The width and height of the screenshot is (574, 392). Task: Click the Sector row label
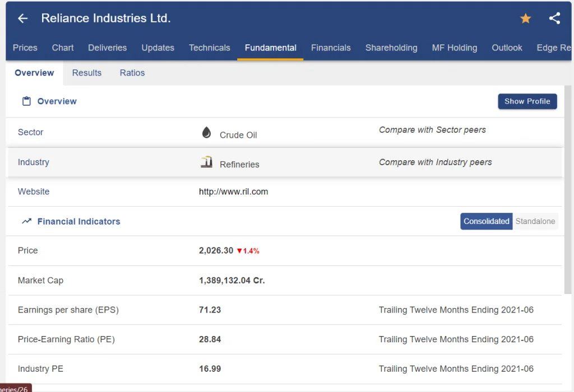click(30, 132)
